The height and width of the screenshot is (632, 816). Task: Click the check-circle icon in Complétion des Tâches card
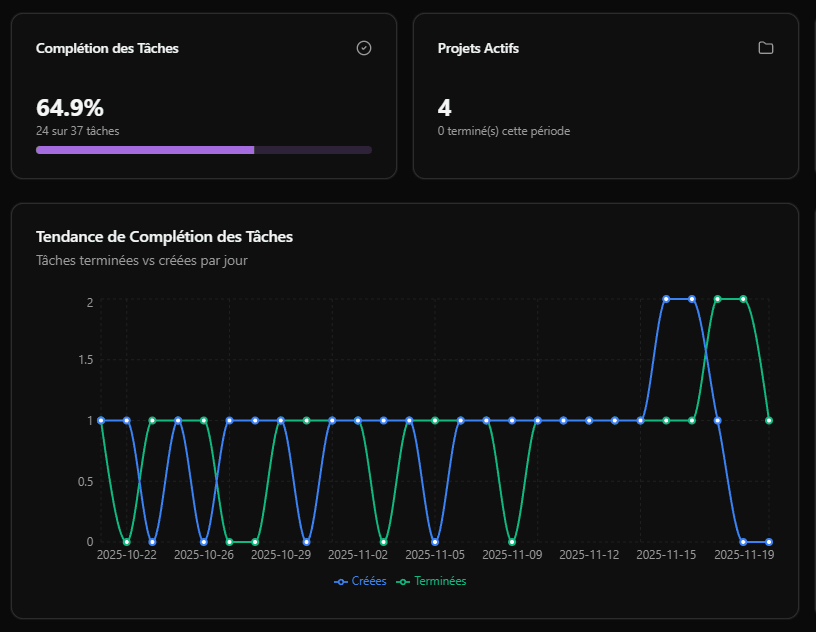coord(364,48)
